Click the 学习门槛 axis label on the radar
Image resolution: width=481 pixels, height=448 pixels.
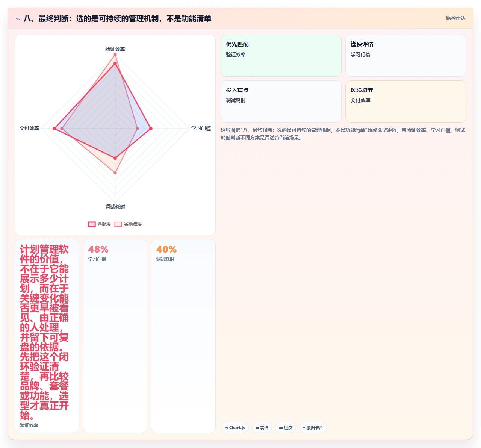(x=201, y=128)
